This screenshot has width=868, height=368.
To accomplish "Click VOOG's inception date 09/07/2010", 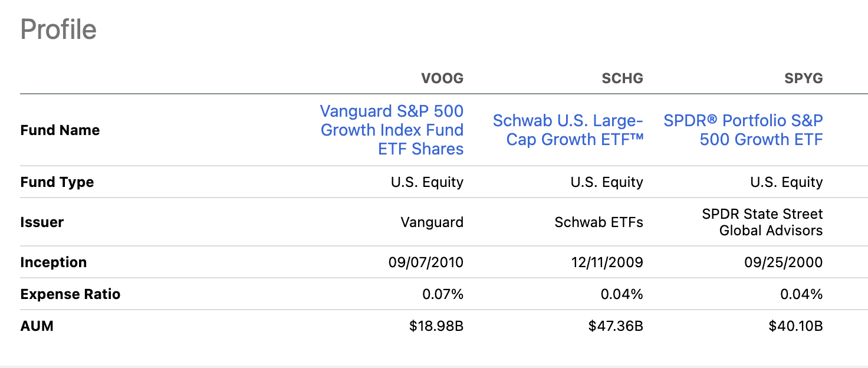I will [x=426, y=262].
